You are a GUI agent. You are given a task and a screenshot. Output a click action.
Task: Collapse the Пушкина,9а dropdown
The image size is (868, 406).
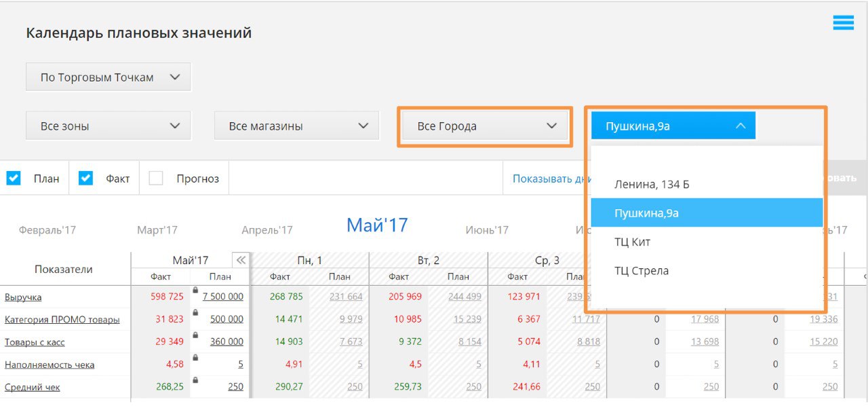point(673,126)
